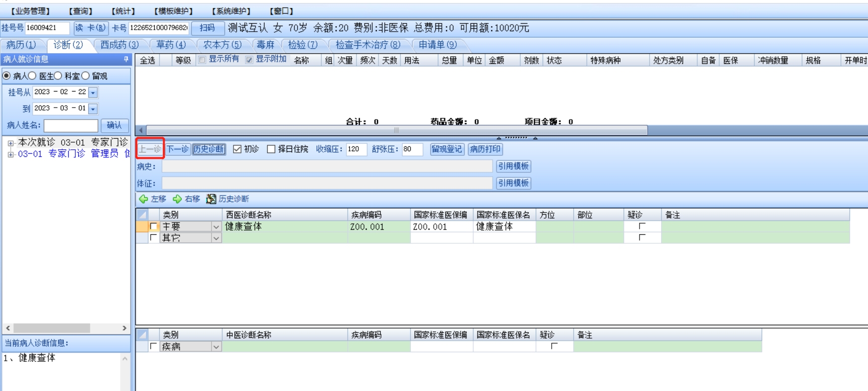Viewport: 868px width, 391px height.
Task: Switch to the 毒麻 tab
Action: point(266,45)
